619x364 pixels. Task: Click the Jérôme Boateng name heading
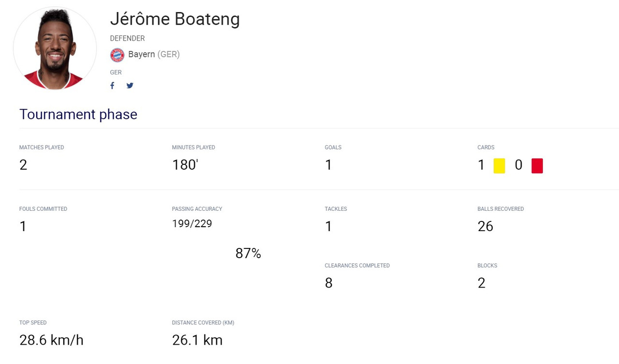tap(175, 19)
